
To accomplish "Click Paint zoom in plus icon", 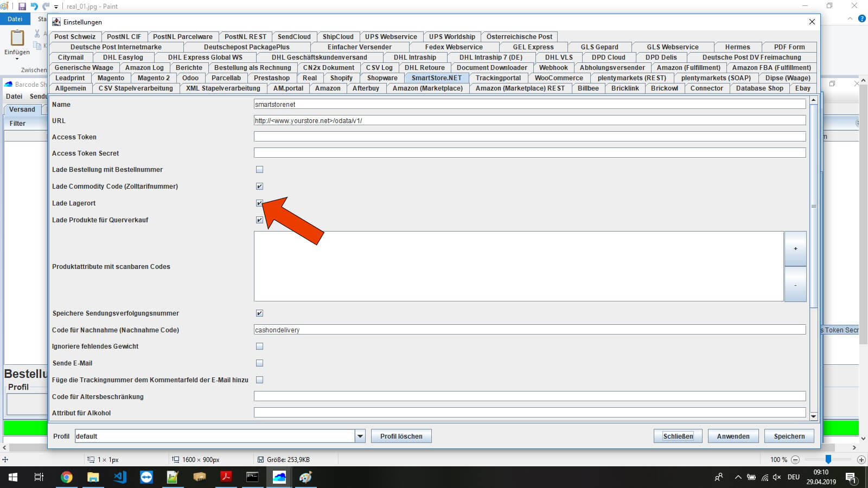I will [x=861, y=459].
